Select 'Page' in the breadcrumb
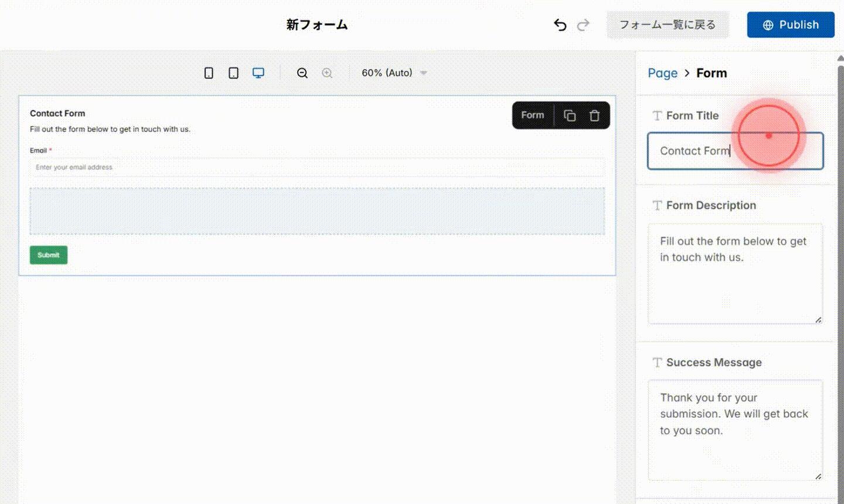This screenshot has width=844, height=504. coord(662,73)
